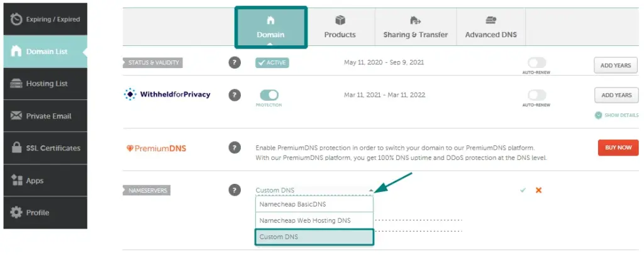Disable WithheldForPrivacy protection toggle
The height and width of the screenshot is (260, 644).
(x=269, y=95)
